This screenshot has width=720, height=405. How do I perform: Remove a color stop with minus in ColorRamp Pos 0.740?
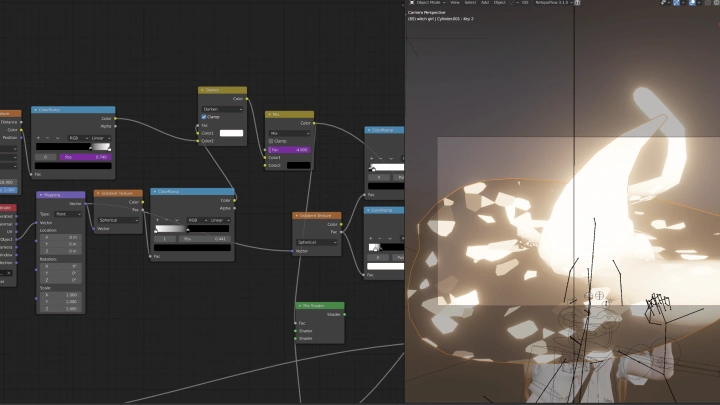click(x=47, y=138)
